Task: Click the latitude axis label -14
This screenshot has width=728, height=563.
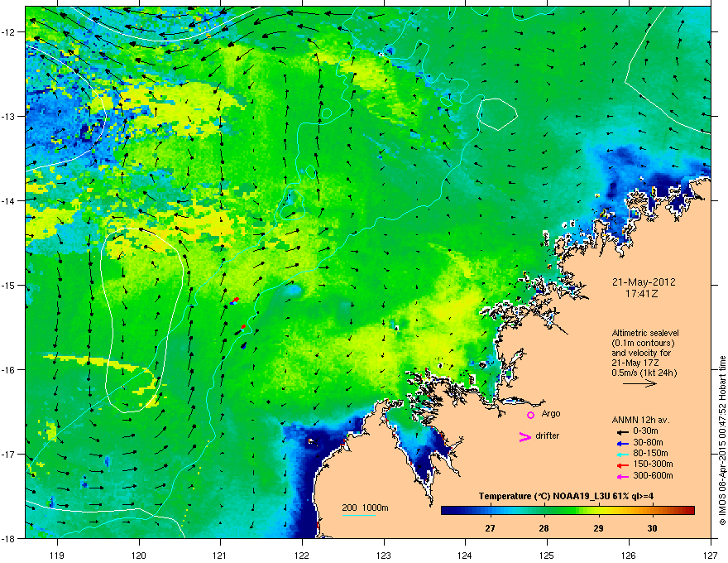Action: [x=8, y=201]
